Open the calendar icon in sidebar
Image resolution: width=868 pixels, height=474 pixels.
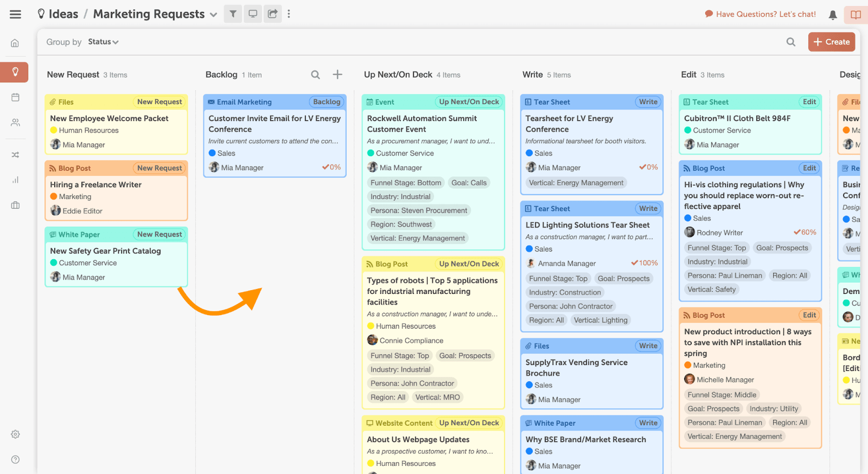(15, 97)
